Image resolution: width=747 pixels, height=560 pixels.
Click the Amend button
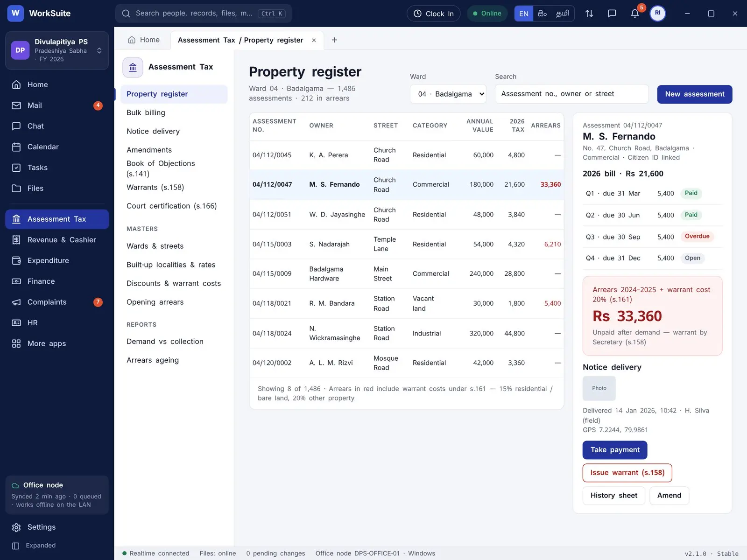(x=669, y=496)
